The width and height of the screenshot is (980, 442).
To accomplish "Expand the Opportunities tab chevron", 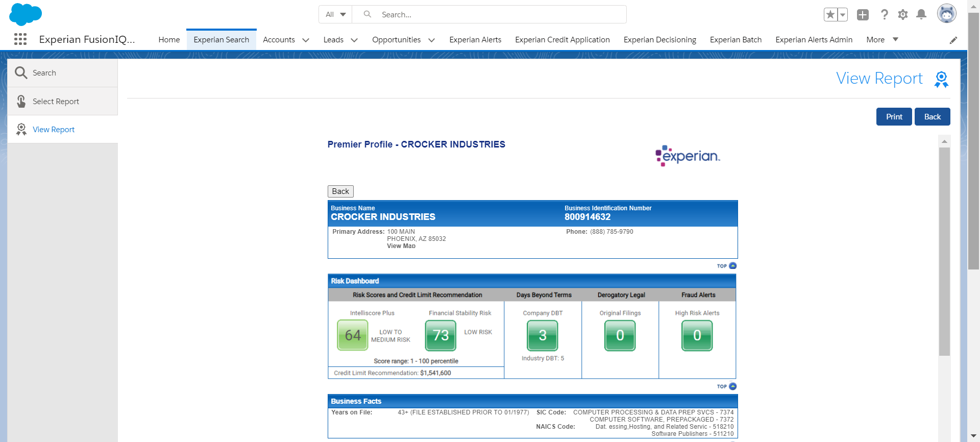I will coord(431,40).
